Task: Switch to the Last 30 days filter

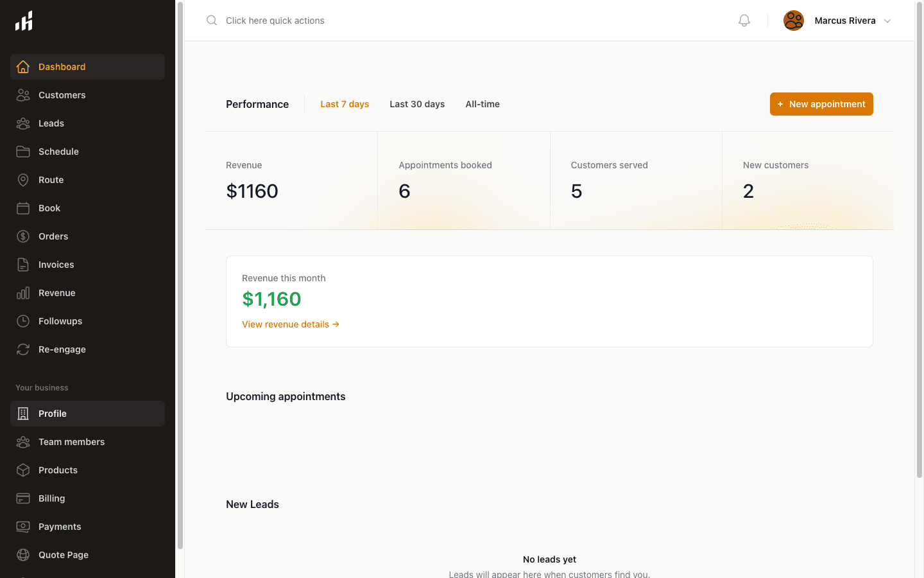Action: click(x=416, y=103)
